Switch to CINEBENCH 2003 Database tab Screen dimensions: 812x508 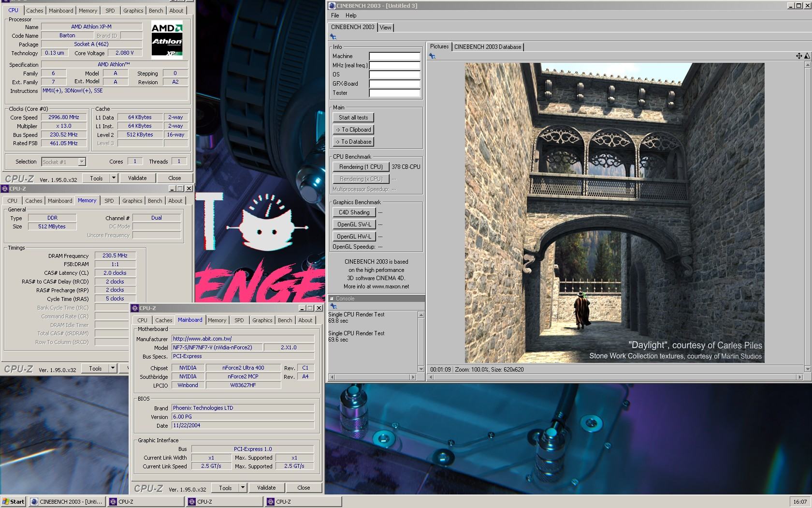click(488, 47)
